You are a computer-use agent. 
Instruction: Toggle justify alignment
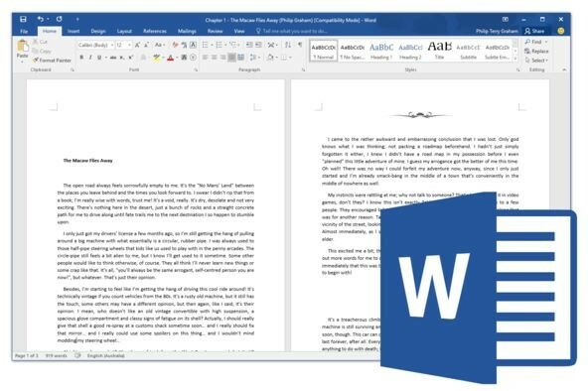click(x=232, y=58)
